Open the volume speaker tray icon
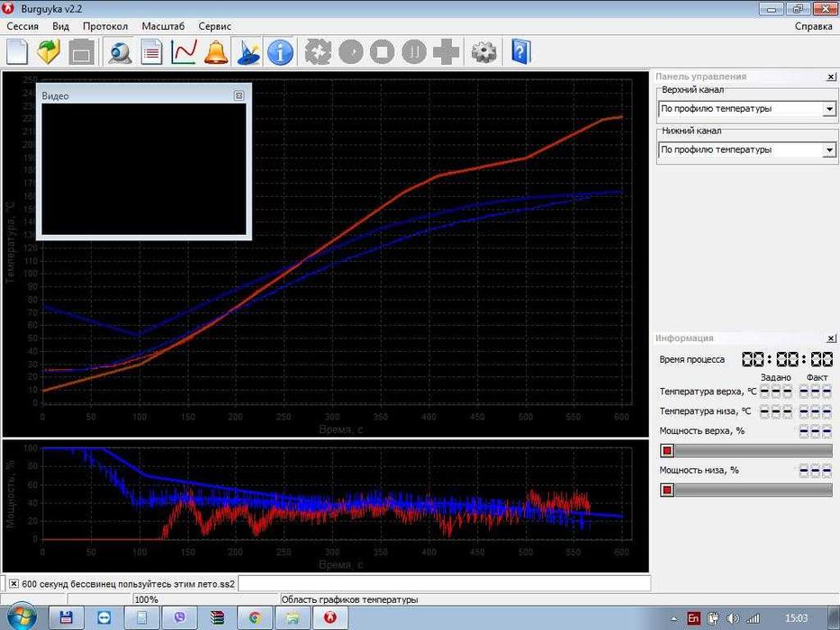 [733, 618]
